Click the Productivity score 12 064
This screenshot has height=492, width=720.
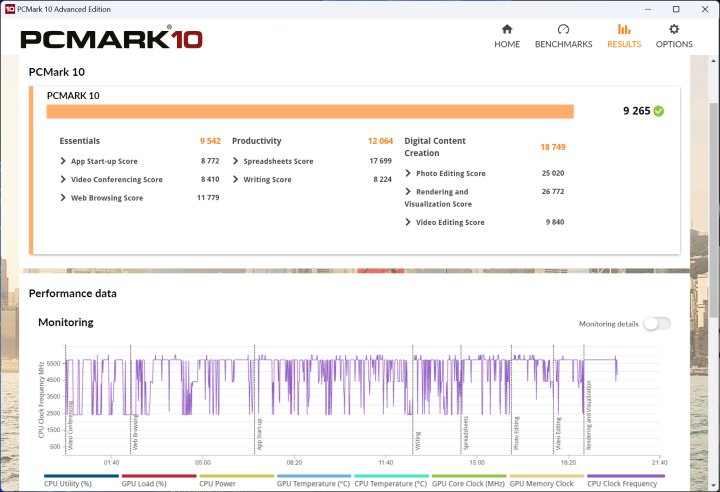click(x=380, y=141)
